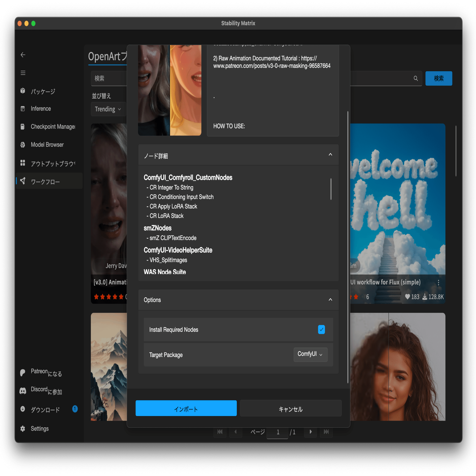
Task: Open the パッケージ packages page
Action: pos(43,91)
